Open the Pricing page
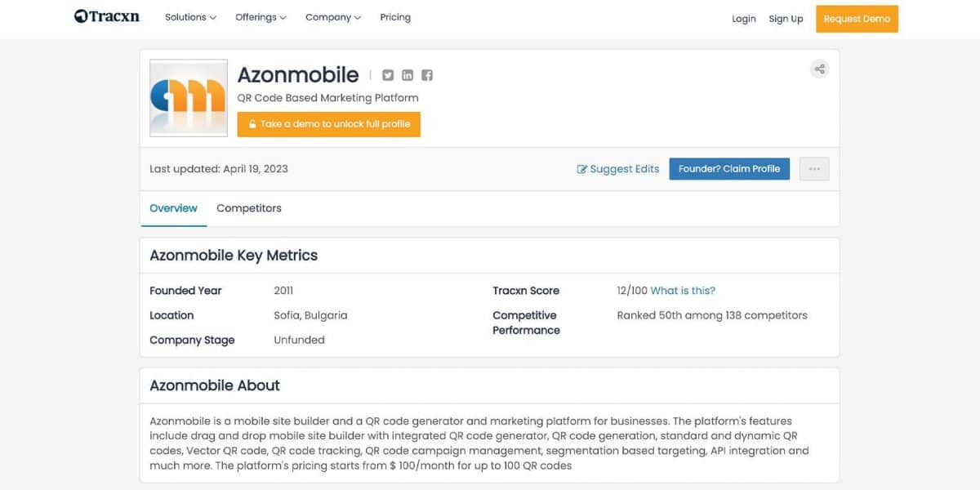 395,17
